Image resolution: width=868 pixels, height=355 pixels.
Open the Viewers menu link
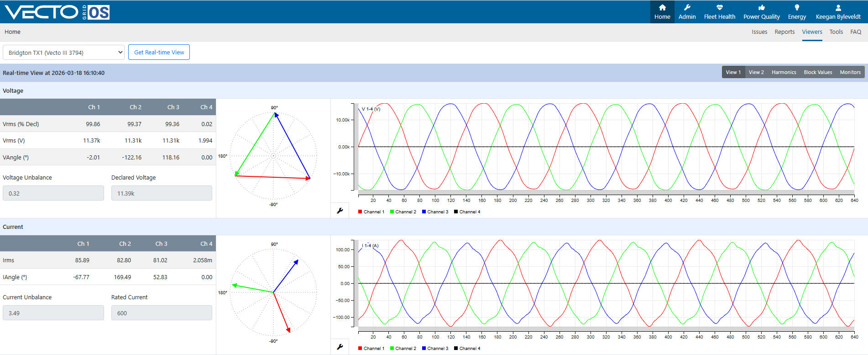tap(812, 32)
